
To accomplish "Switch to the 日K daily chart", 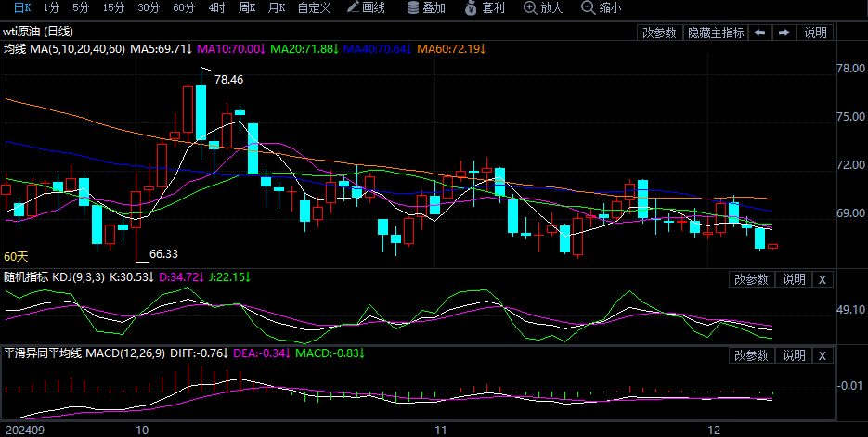I will tap(20, 8).
